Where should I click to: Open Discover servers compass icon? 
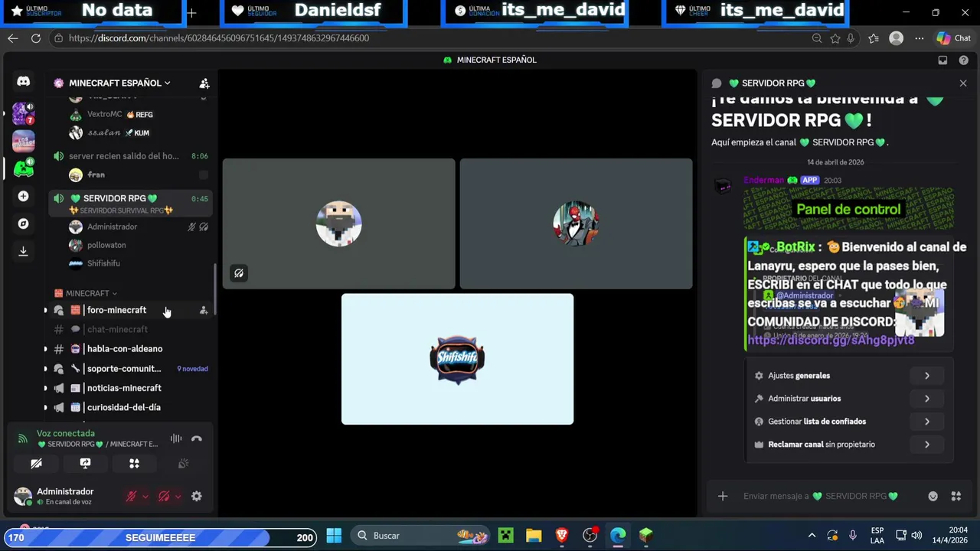[x=24, y=223]
